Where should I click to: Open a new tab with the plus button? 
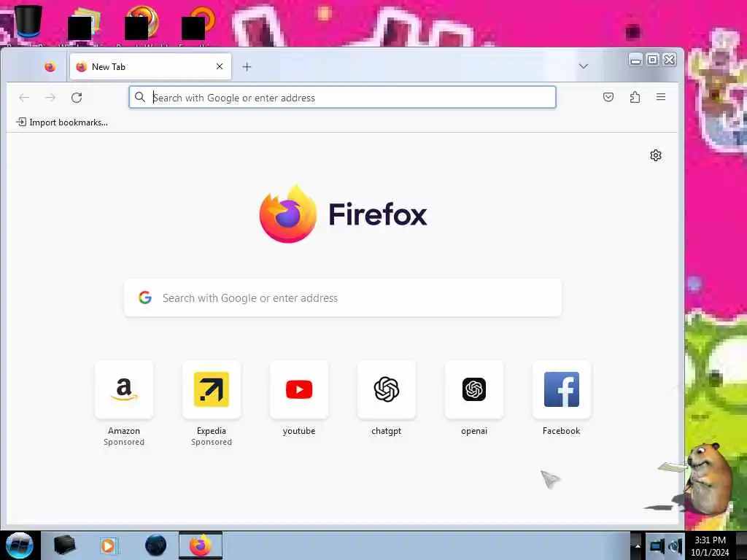tap(247, 66)
